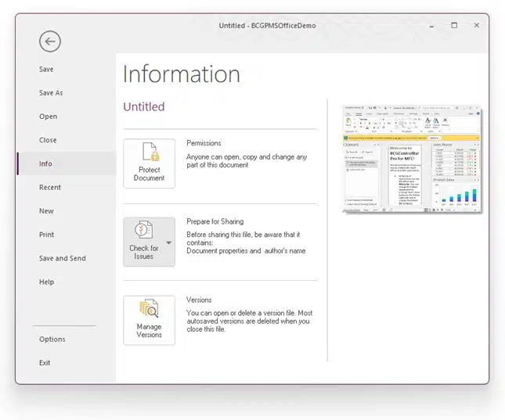The image size is (505, 420).
Task: Click 'You can open or delete a version' text
Action: coord(250,321)
